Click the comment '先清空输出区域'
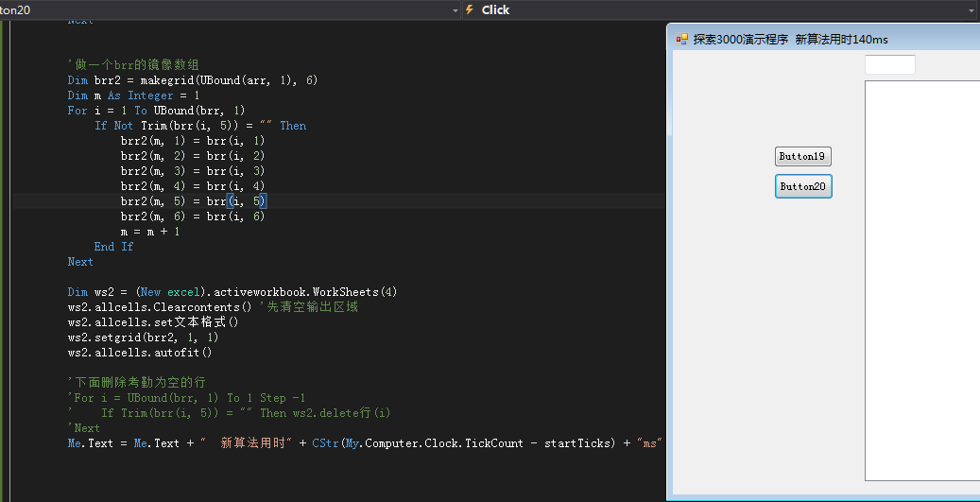 (x=309, y=307)
